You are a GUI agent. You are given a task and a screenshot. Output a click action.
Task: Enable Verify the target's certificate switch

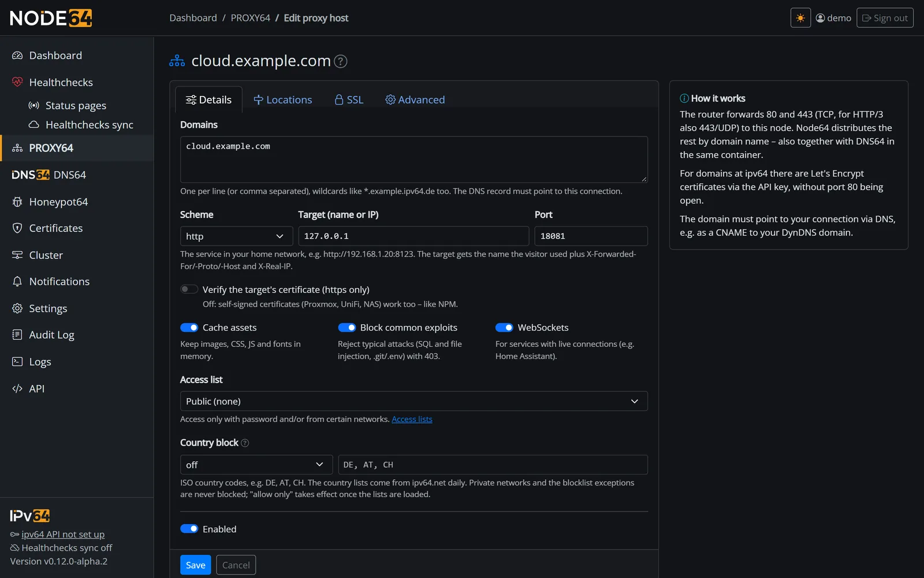[189, 289]
